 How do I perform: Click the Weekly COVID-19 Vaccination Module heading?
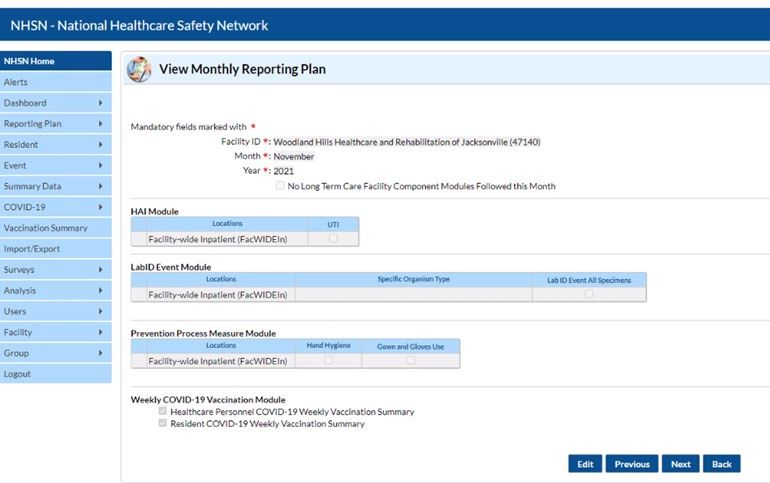click(208, 400)
